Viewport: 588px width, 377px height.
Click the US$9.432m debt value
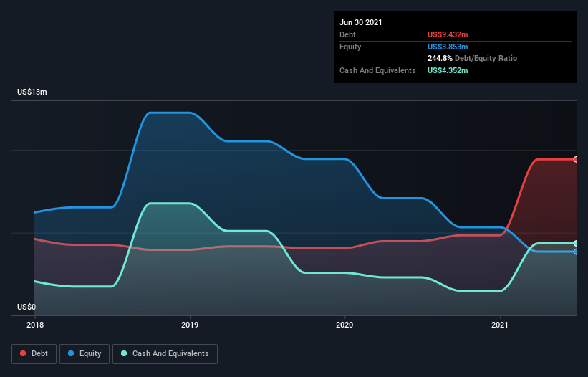(448, 34)
